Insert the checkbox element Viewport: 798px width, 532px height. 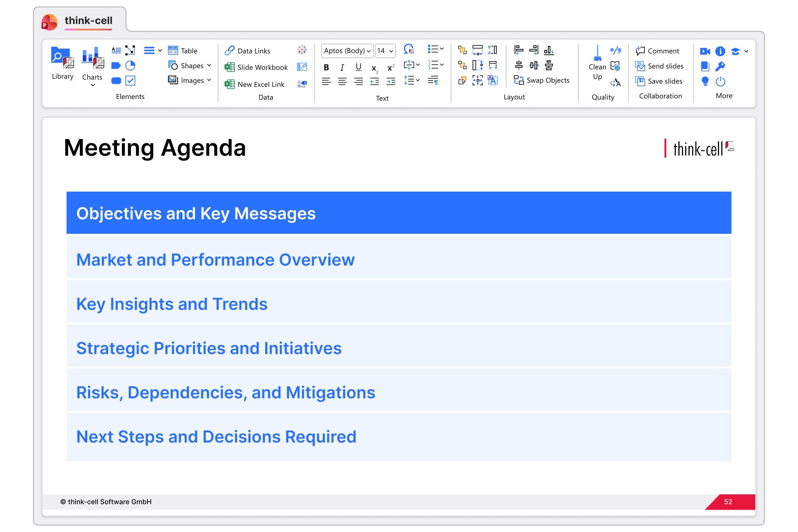point(131,81)
